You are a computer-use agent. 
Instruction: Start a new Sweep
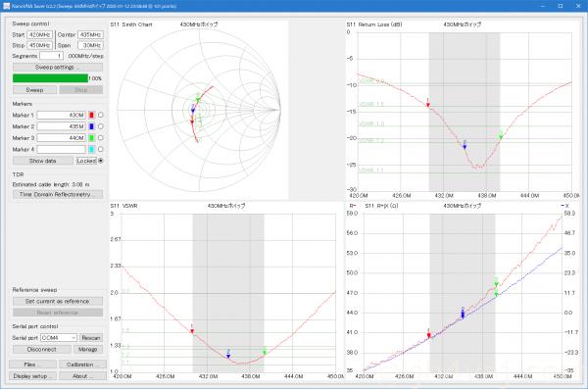(x=34, y=90)
